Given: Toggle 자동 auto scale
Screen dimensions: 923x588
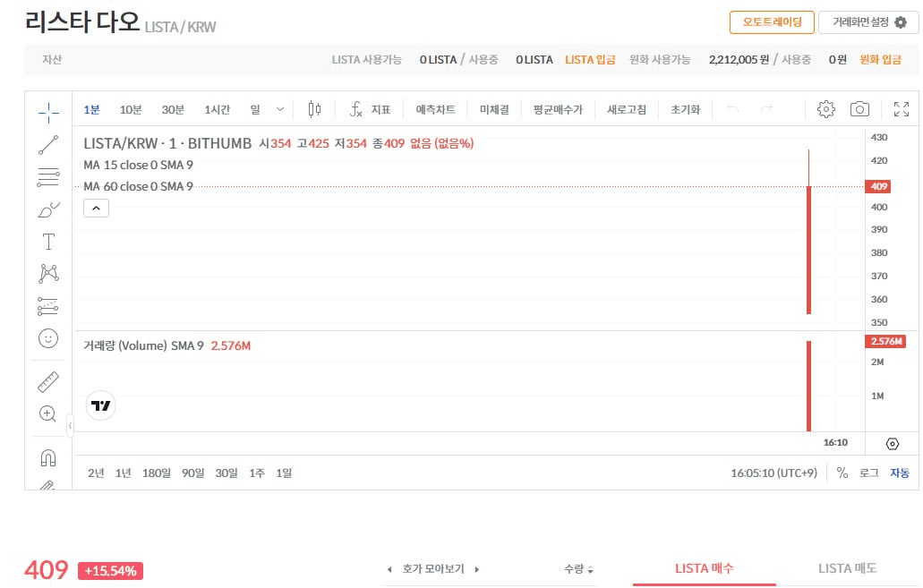Looking at the screenshot, I should [x=900, y=473].
